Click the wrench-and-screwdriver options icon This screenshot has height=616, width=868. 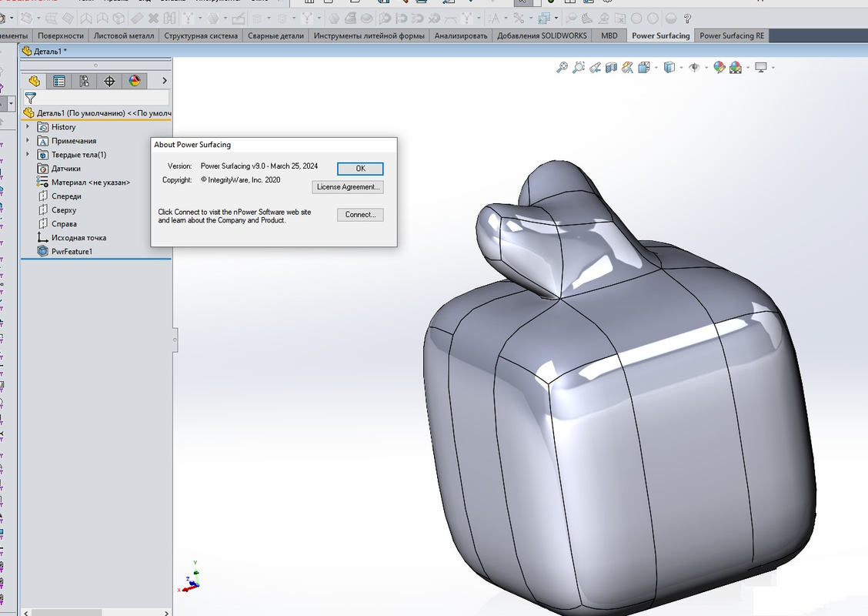[519, 18]
